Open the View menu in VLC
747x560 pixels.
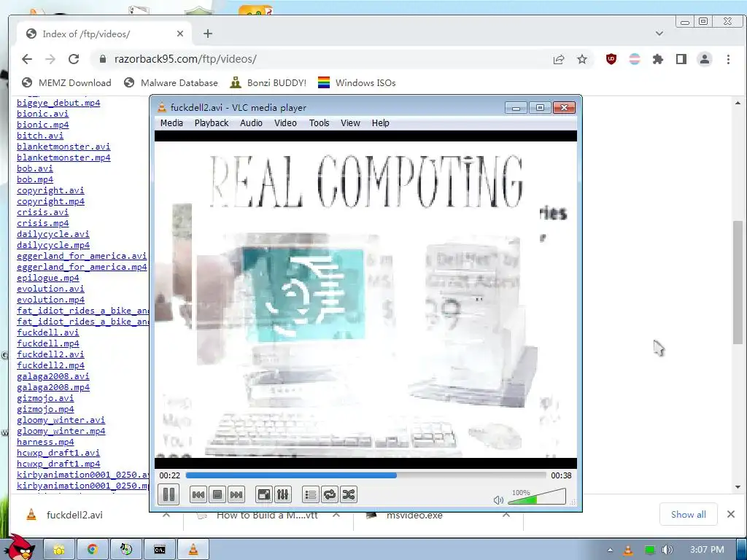click(350, 122)
